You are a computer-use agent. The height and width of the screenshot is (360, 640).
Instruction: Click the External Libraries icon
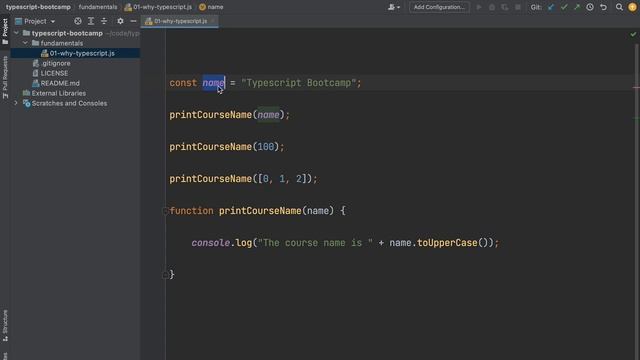coord(27,93)
